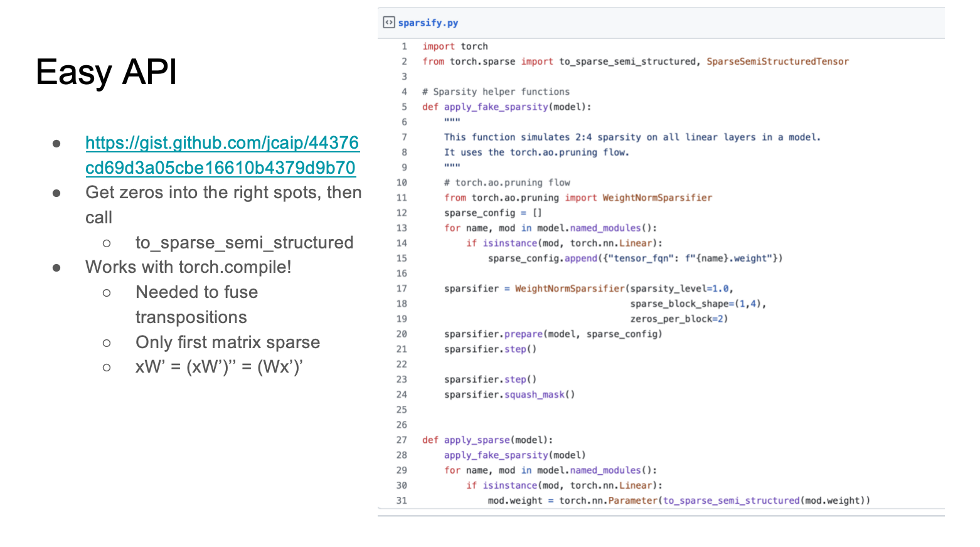Click line number 31 at code bottom
This screenshot has width=980, height=547.
pyautogui.click(x=402, y=501)
